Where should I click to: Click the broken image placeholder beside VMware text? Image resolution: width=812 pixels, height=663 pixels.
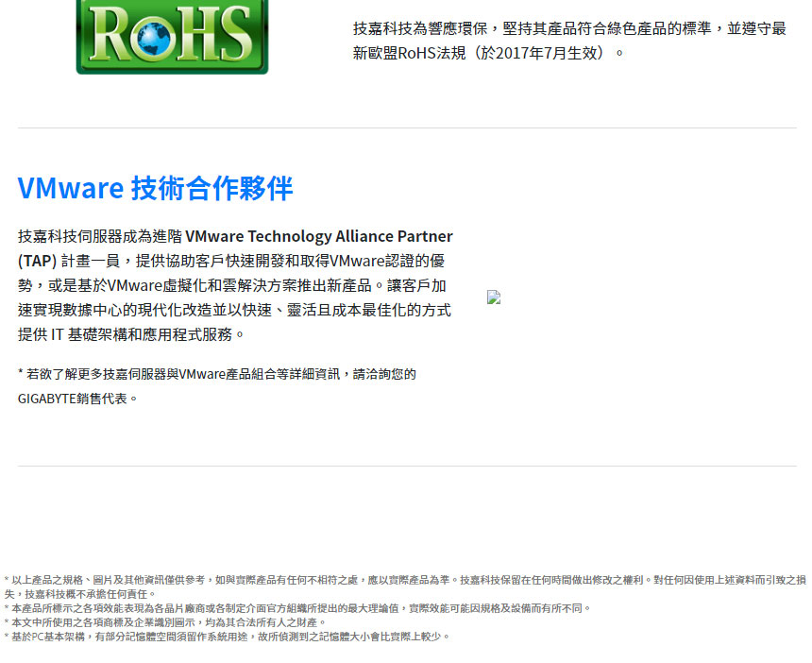click(x=494, y=297)
